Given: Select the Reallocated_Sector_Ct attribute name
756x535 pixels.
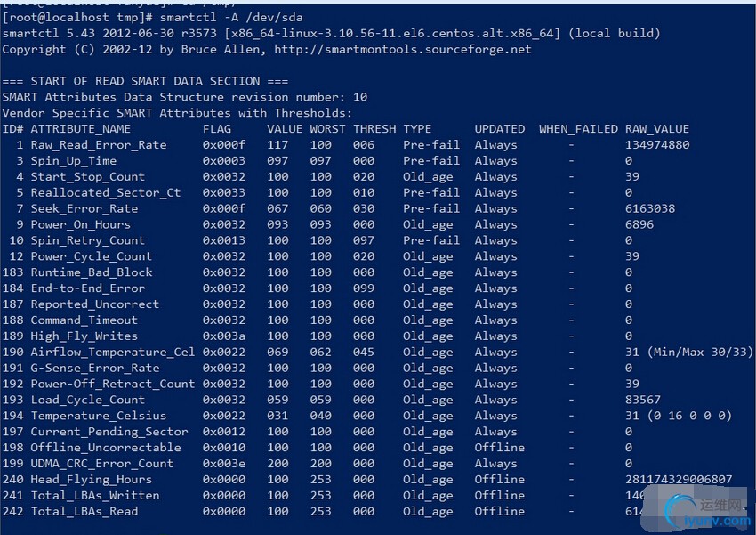Looking at the screenshot, I should (105, 192).
